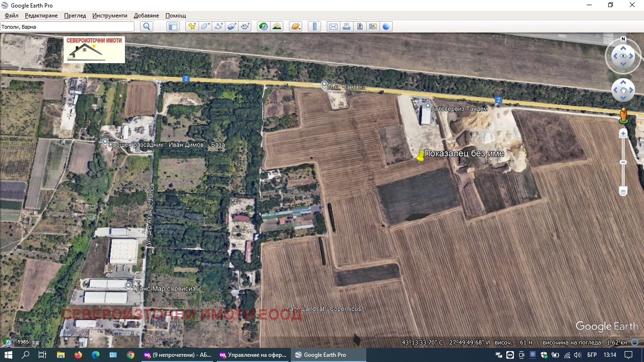Screen dimensions: 644x362
Task: Open the planet switcher dropdown
Action: 296,26
